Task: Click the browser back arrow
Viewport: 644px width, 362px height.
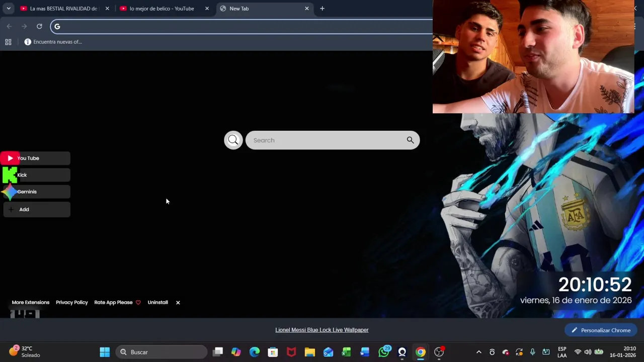Action: click(x=9, y=26)
